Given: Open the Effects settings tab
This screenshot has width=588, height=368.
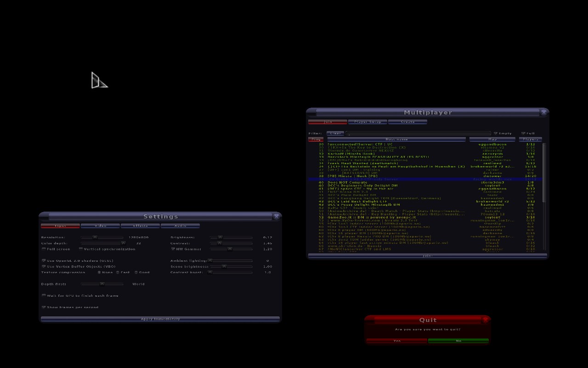Looking at the screenshot, I should pyautogui.click(x=140, y=226).
